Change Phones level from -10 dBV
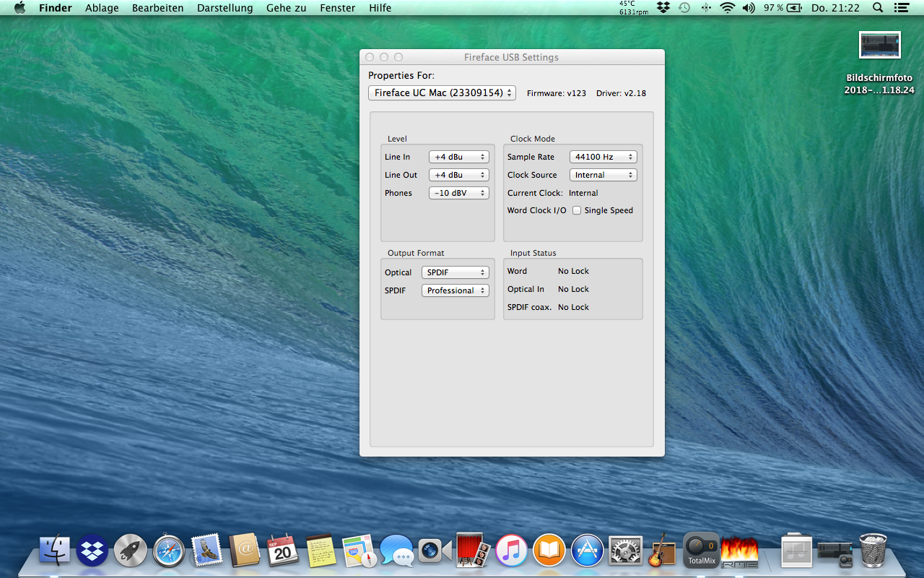Image resolution: width=924 pixels, height=578 pixels. 459,193
